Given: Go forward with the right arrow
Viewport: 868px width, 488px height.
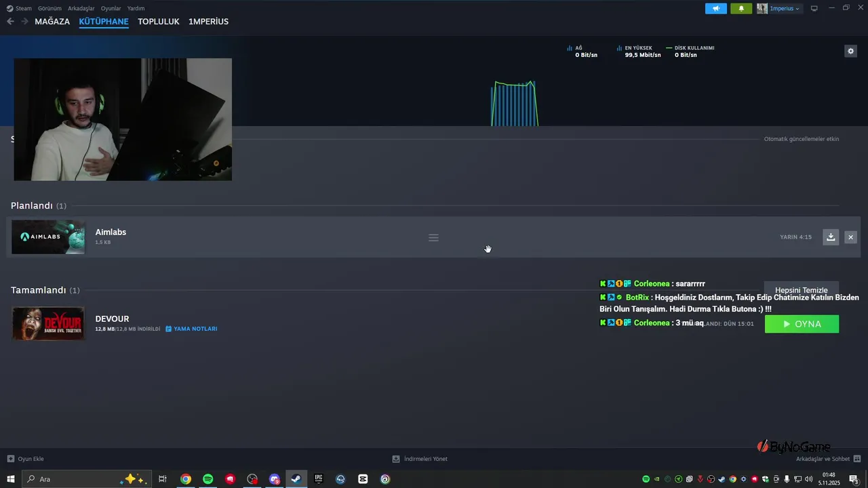Looking at the screenshot, I should click(25, 22).
